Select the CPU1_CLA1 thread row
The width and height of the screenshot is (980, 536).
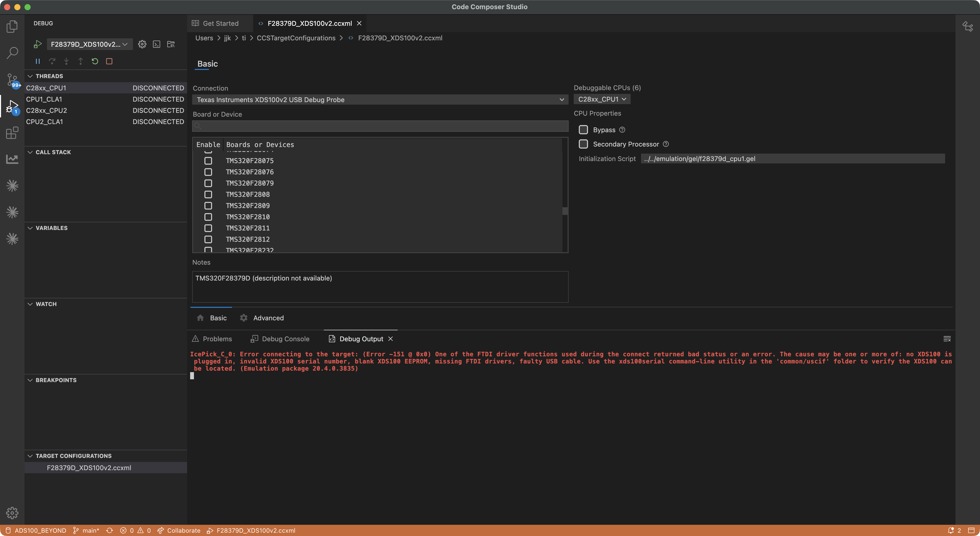105,99
